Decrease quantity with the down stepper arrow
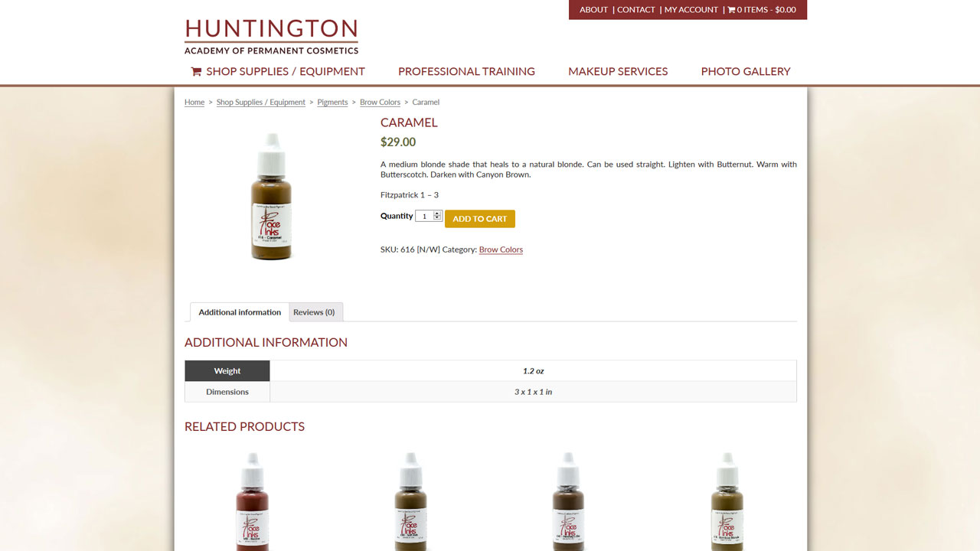980x551 pixels. coord(438,218)
